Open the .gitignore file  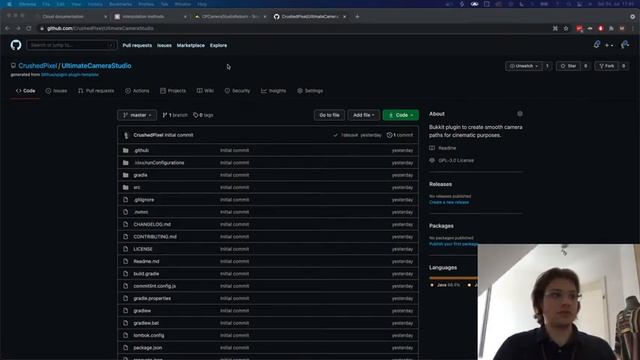144,200
